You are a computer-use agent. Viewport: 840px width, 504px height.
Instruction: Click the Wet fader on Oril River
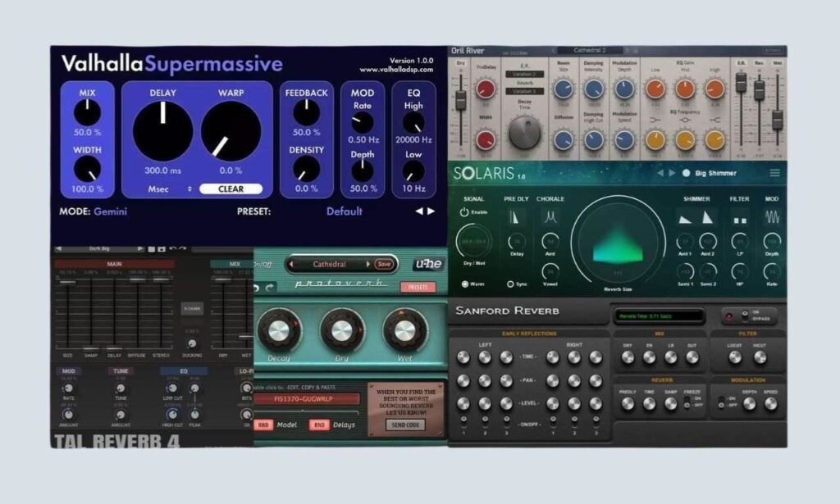(777, 118)
